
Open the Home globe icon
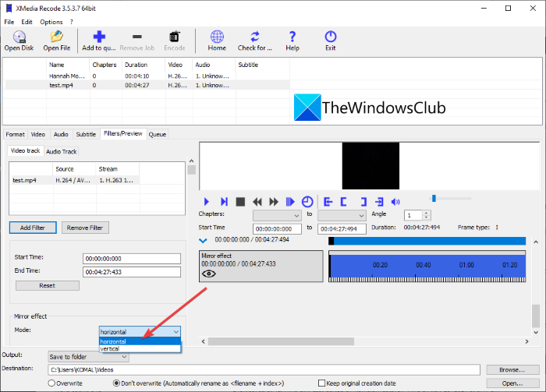[217, 37]
